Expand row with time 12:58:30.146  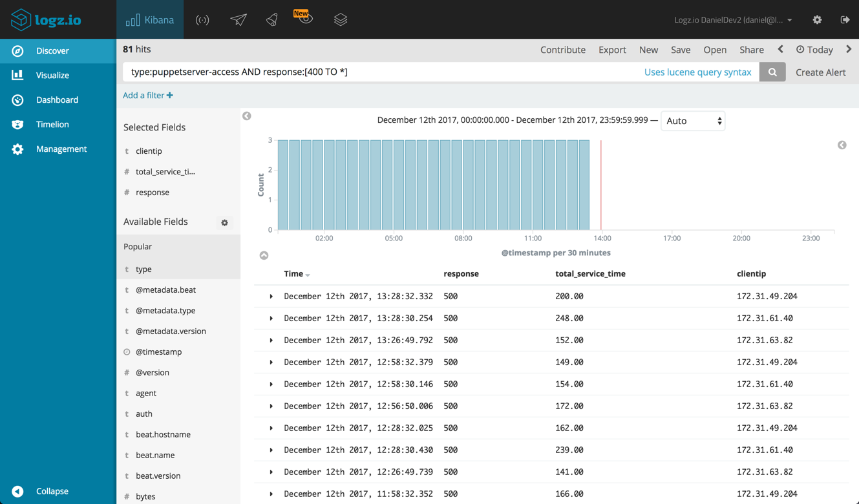coord(271,384)
